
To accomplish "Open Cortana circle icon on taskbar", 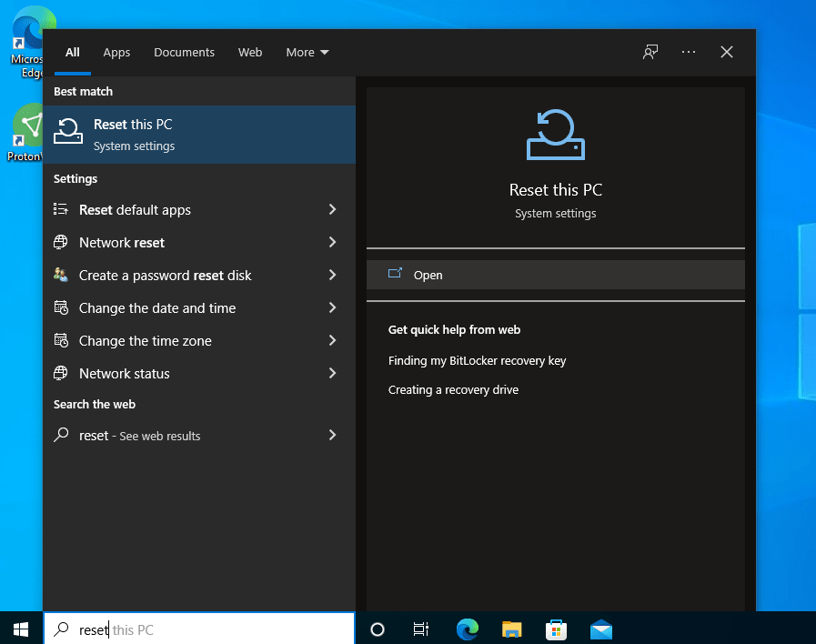I will click(x=378, y=629).
